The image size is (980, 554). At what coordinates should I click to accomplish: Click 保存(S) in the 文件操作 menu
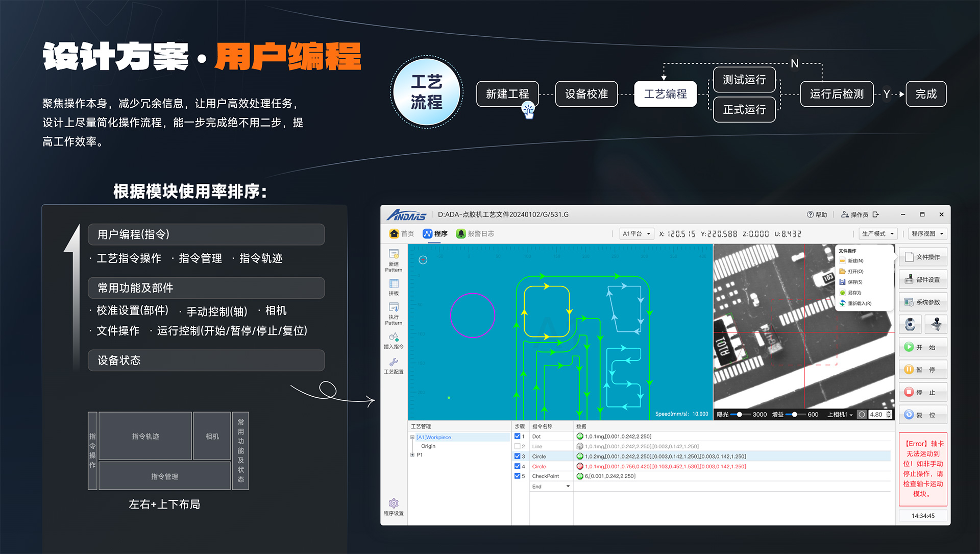[x=854, y=282]
